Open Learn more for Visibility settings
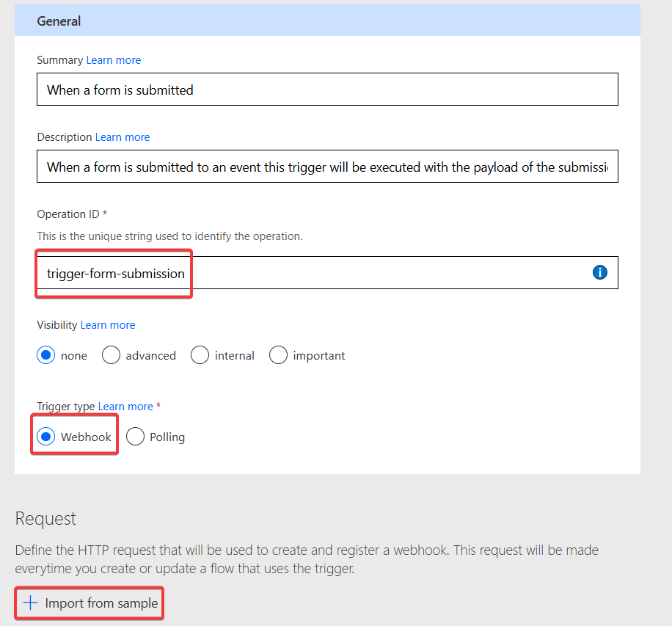This screenshot has height=626, width=672. (x=107, y=325)
